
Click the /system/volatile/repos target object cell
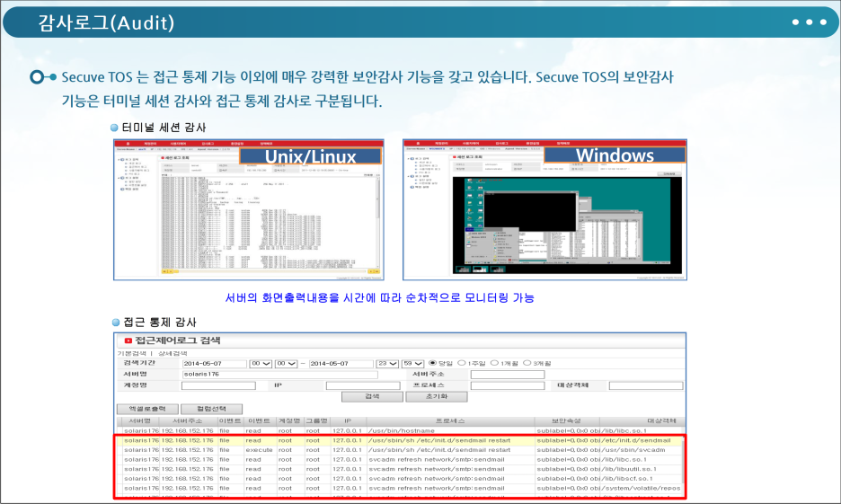click(641, 489)
